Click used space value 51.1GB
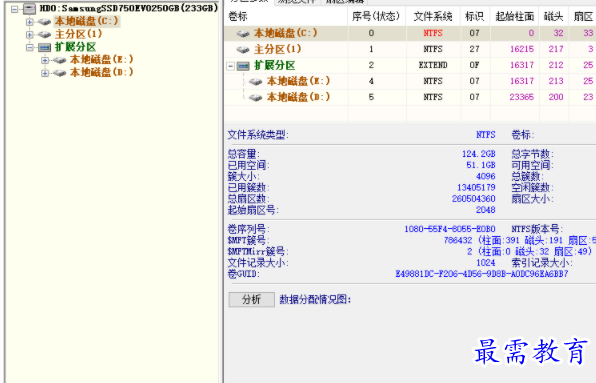Image resolution: width=596 pixels, height=383 pixels. [x=481, y=165]
